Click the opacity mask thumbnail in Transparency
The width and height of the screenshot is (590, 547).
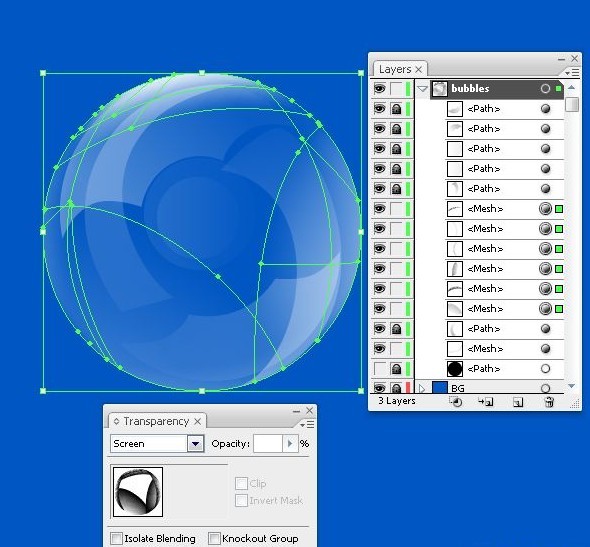pos(138,492)
